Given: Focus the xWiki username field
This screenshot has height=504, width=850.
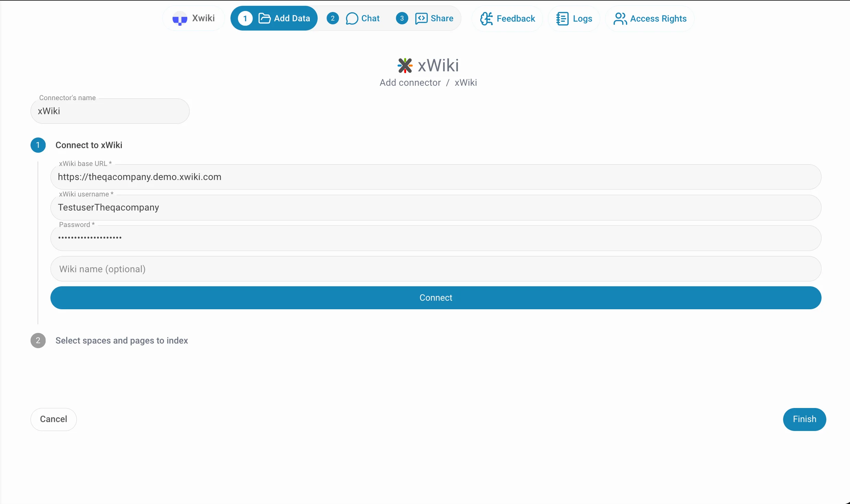Looking at the screenshot, I should (x=436, y=207).
